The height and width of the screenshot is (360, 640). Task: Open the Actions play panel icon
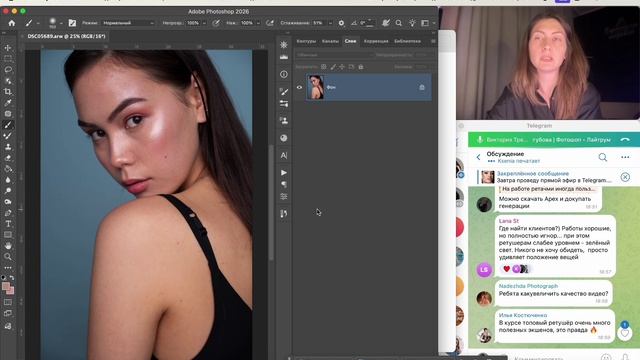pos(284,173)
